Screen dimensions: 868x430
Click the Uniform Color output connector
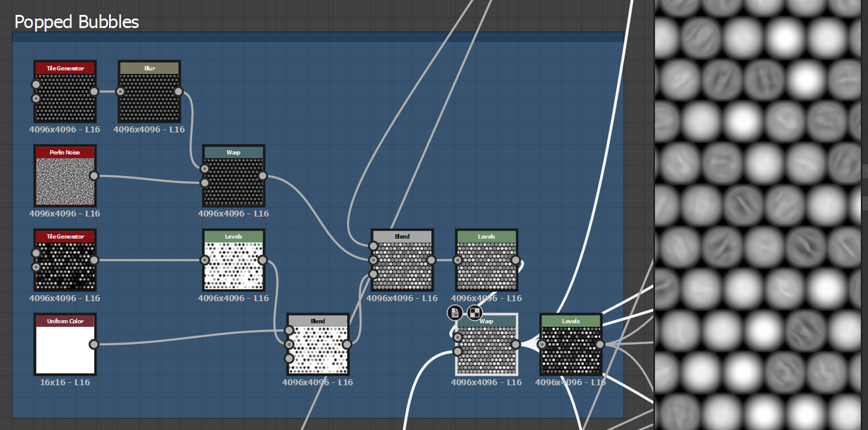[94, 344]
